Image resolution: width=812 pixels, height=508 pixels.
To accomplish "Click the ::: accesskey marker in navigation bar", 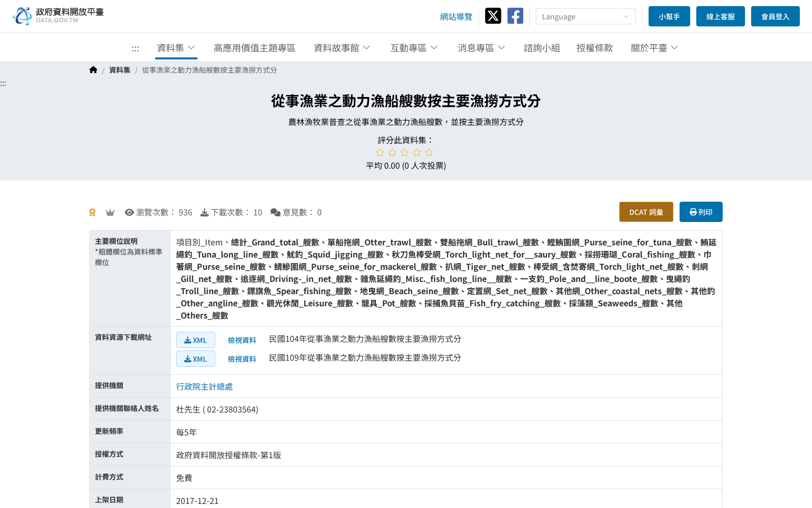I will tap(135, 48).
